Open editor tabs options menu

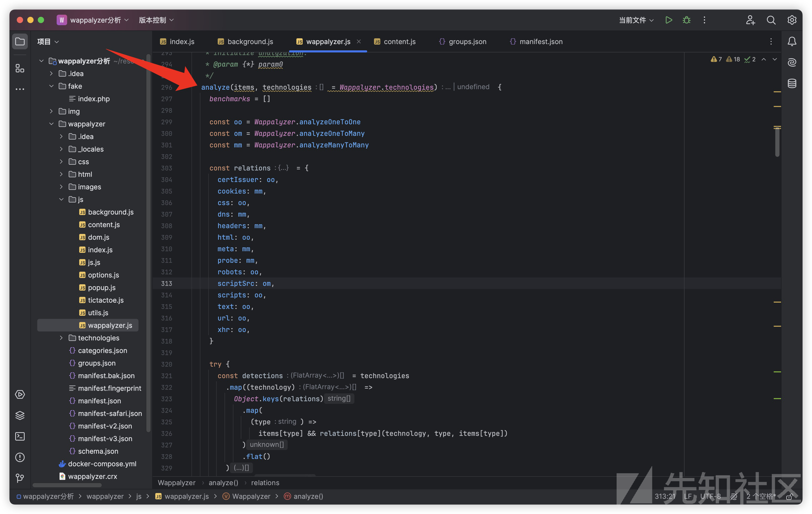click(x=771, y=41)
